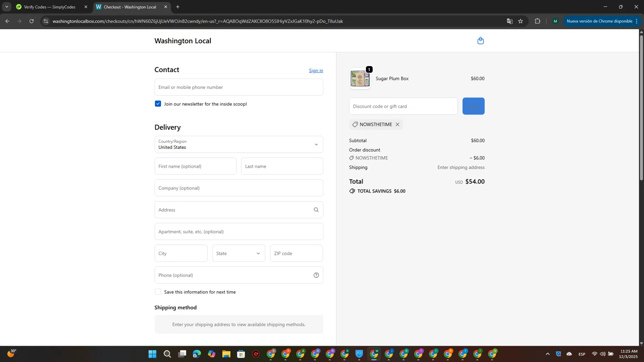Click the Sign in link
Viewport: 644px width, 362px height.
pos(316,70)
